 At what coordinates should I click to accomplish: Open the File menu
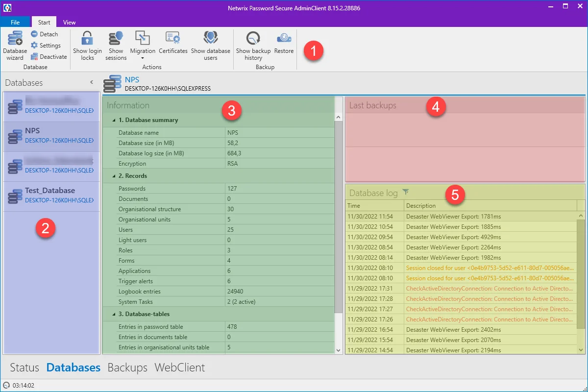point(15,22)
